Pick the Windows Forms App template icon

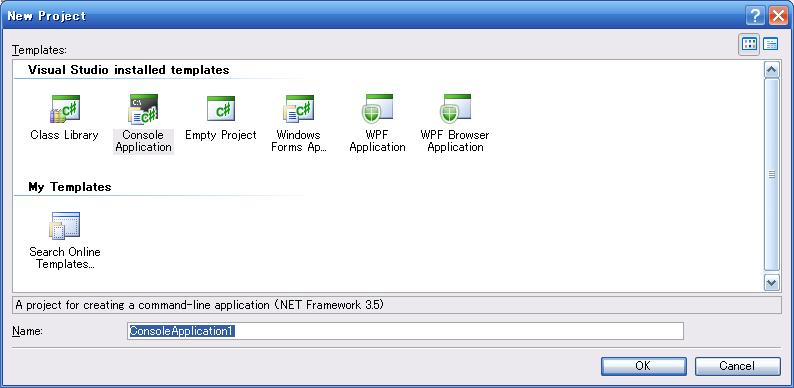pyautogui.click(x=298, y=108)
